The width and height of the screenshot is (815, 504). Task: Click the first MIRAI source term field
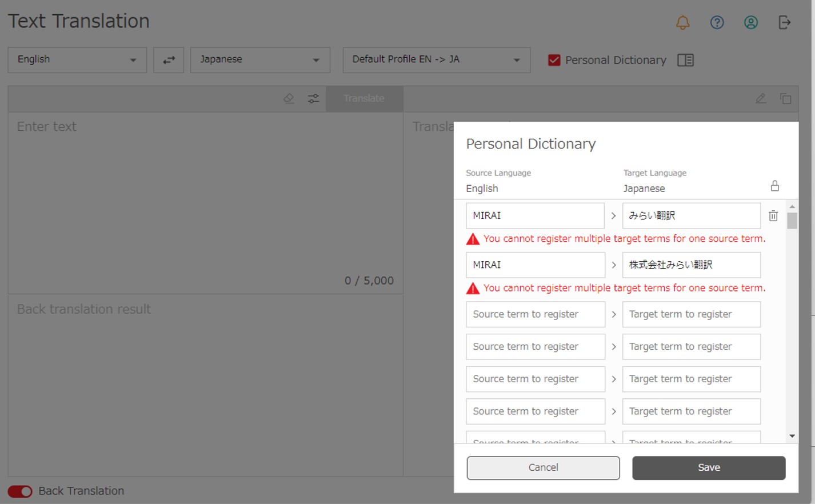click(x=535, y=216)
